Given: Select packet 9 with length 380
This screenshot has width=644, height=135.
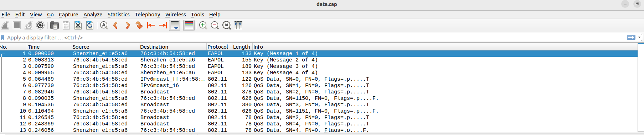Looking at the screenshot, I should click(x=319, y=104).
